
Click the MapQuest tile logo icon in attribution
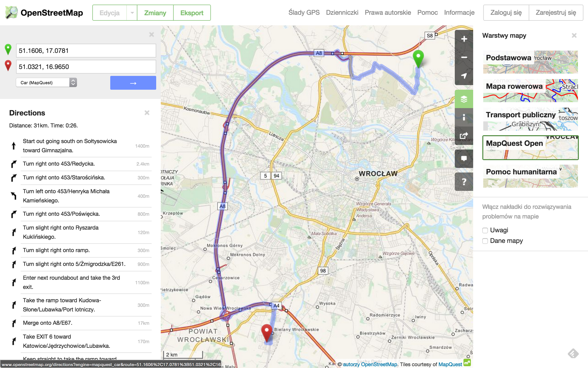coord(467,363)
